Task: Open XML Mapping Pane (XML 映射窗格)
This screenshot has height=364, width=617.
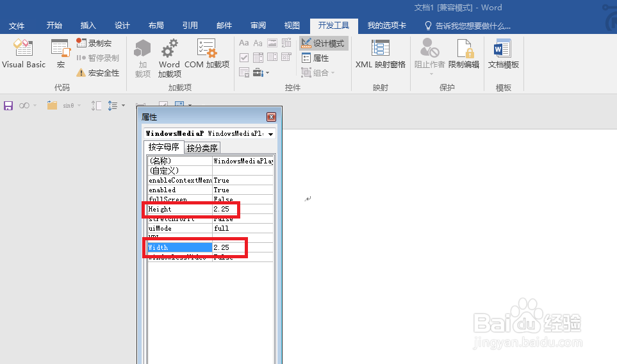Action: [380, 54]
